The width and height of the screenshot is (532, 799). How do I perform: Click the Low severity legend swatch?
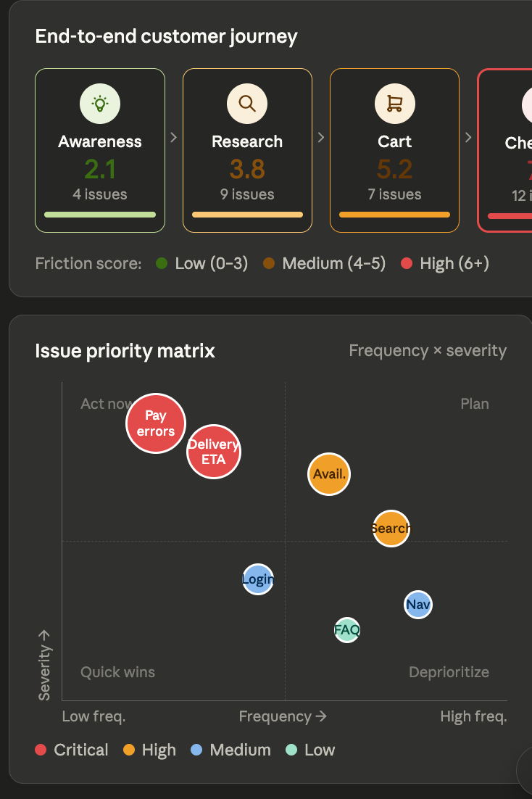coord(291,750)
